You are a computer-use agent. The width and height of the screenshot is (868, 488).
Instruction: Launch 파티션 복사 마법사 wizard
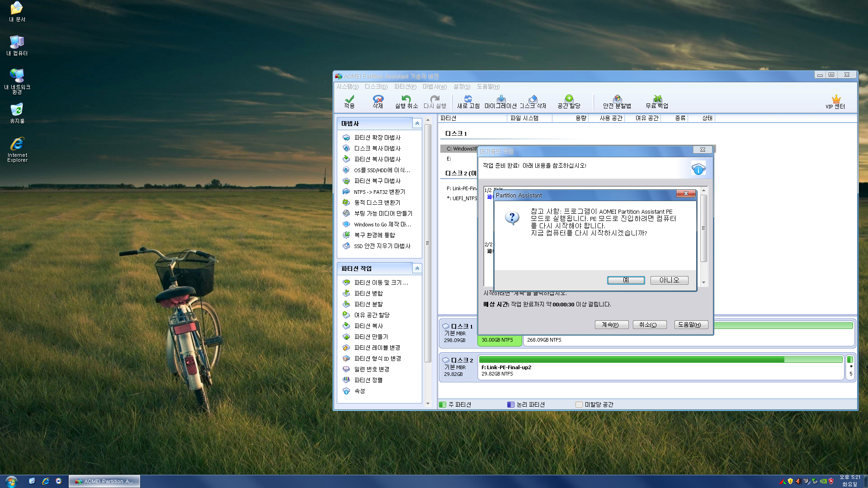coord(377,159)
